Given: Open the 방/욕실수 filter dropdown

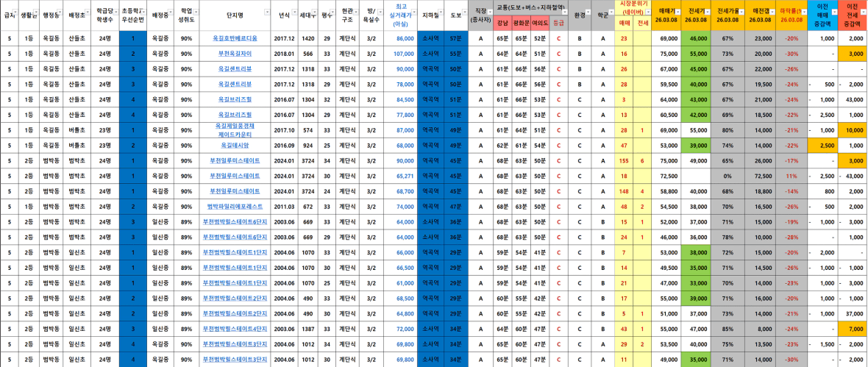Looking at the screenshot, I should [380, 11].
